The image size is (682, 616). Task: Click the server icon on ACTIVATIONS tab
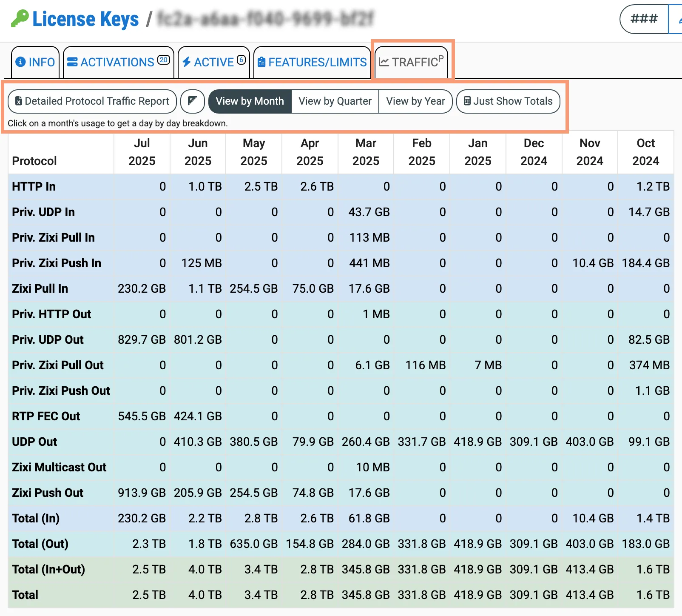72,62
